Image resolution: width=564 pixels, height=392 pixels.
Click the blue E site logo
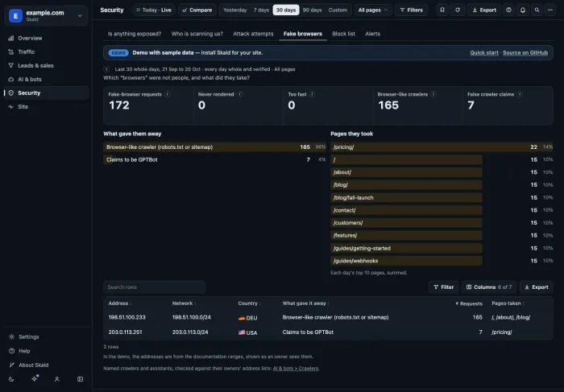15,16
